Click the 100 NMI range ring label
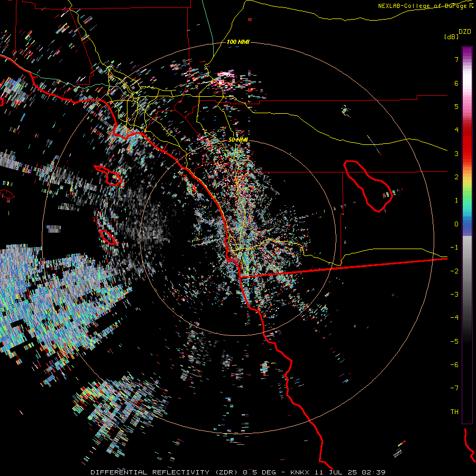476x476 pixels. click(238, 42)
